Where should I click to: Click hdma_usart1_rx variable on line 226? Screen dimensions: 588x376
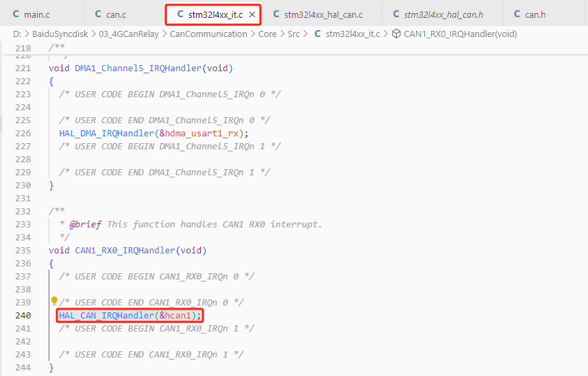pos(201,134)
